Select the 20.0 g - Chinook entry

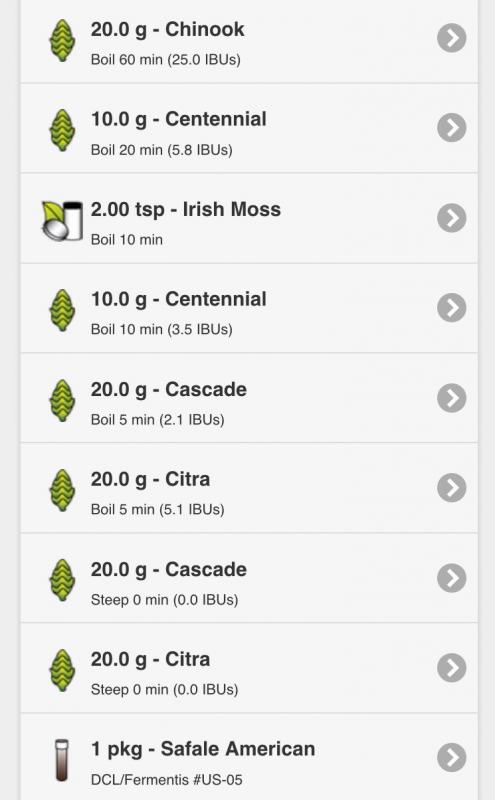249,40
